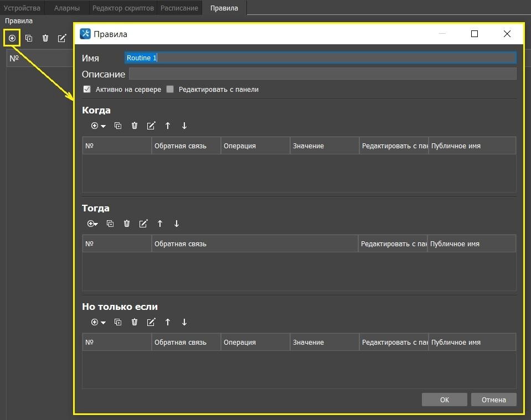Move the Тогда item up with the arrow
Screen dimensions: 531x420
(x=160, y=224)
